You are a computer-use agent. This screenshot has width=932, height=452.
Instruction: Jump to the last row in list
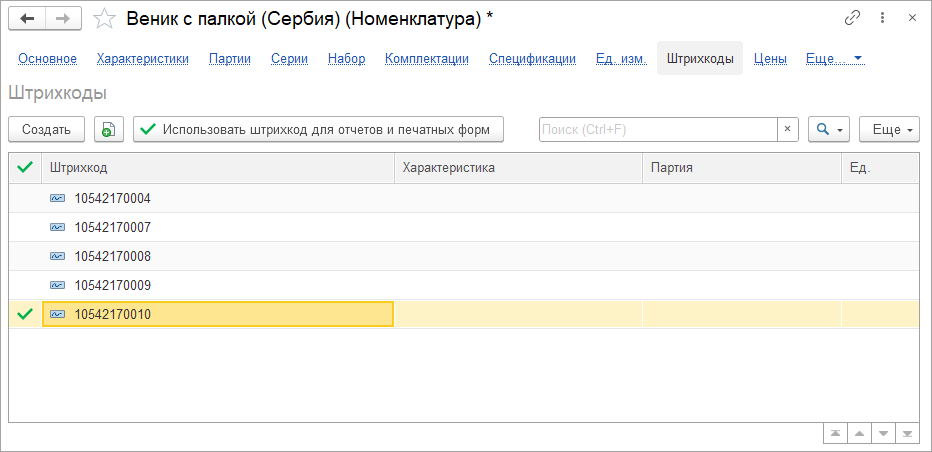pyautogui.click(x=907, y=434)
